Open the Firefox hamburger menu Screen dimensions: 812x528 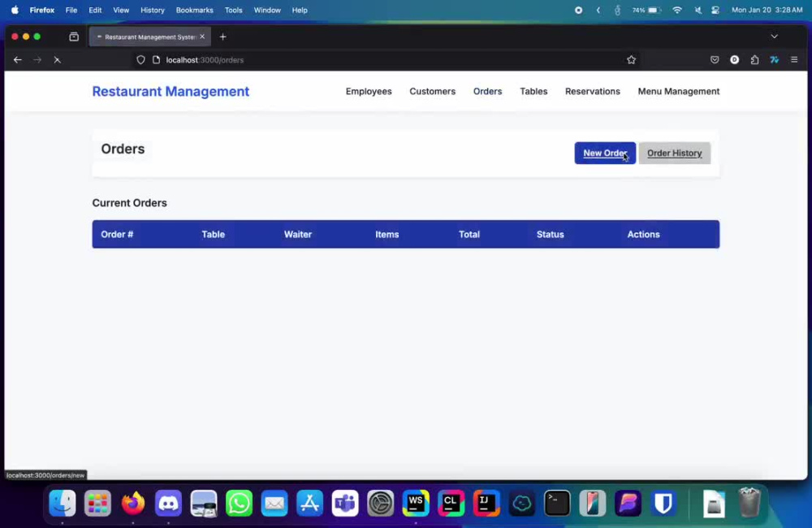[x=794, y=59]
